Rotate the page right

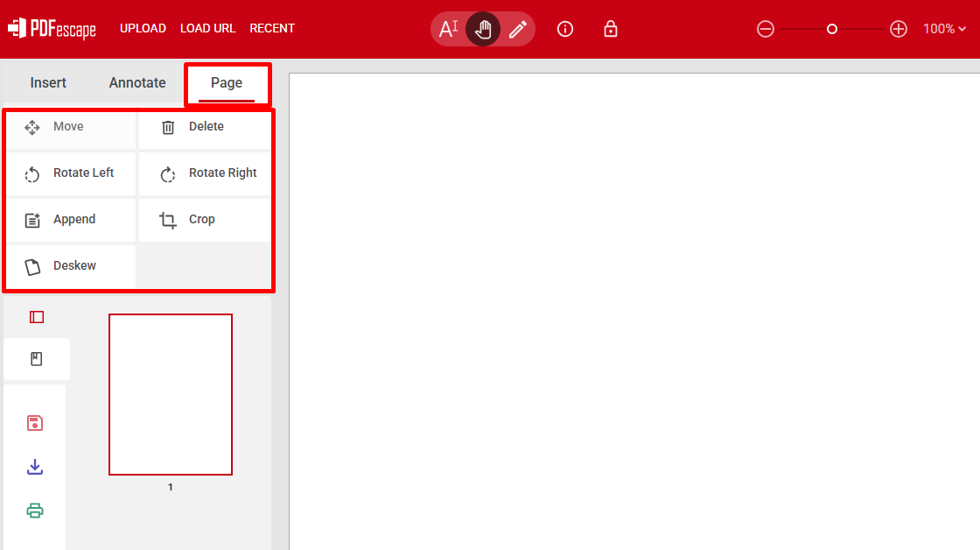206,173
